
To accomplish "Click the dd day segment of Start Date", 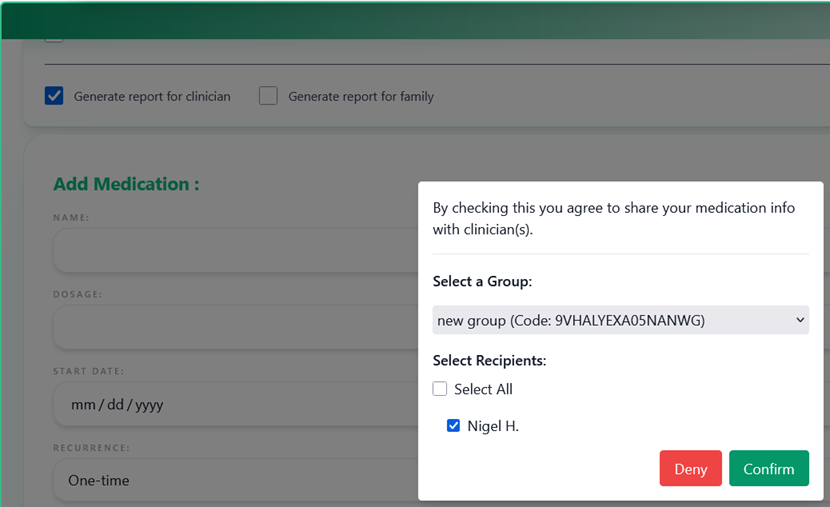I will pos(113,405).
